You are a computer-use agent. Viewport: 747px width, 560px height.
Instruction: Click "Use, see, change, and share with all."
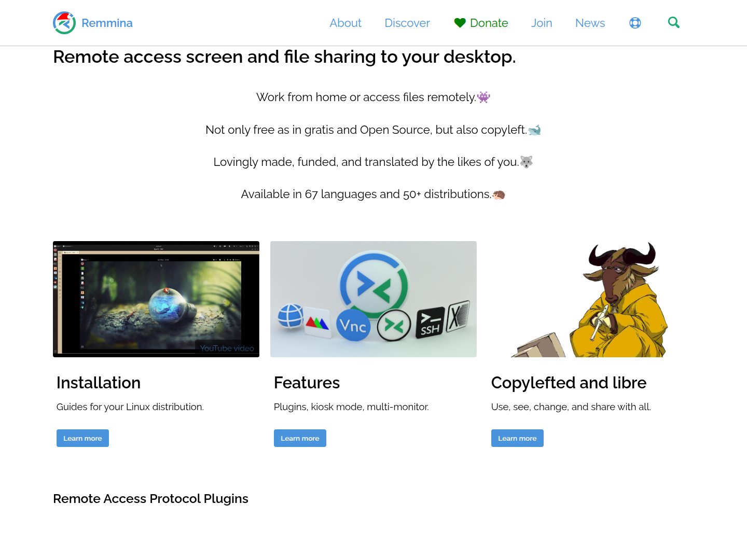571,407
